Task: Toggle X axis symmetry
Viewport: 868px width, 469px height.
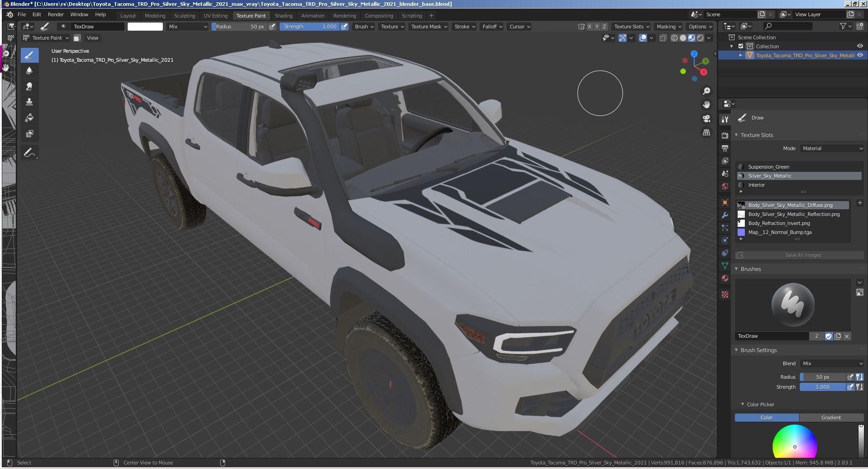Action: point(589,27)
